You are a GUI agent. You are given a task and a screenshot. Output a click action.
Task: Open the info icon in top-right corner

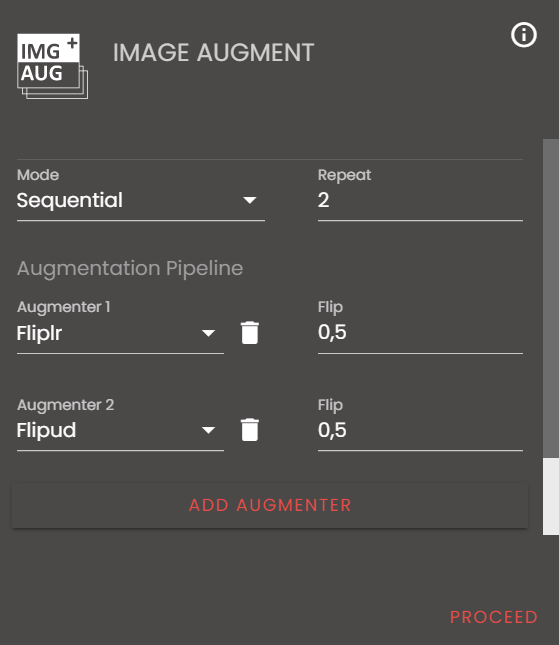(524, 35)
